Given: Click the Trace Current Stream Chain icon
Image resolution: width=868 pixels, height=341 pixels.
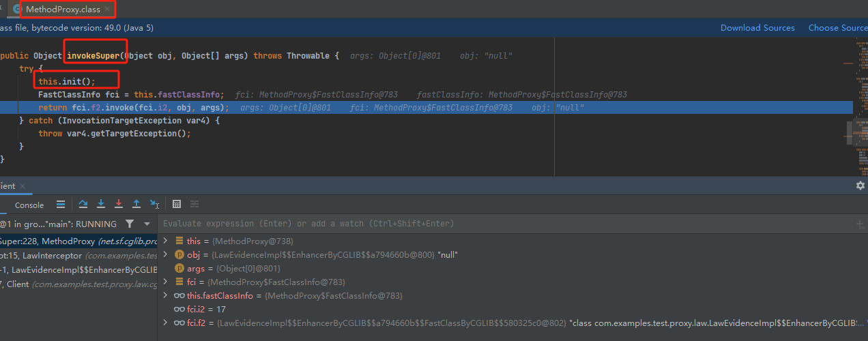Looking at the screenshot, I should coord(194,204).
